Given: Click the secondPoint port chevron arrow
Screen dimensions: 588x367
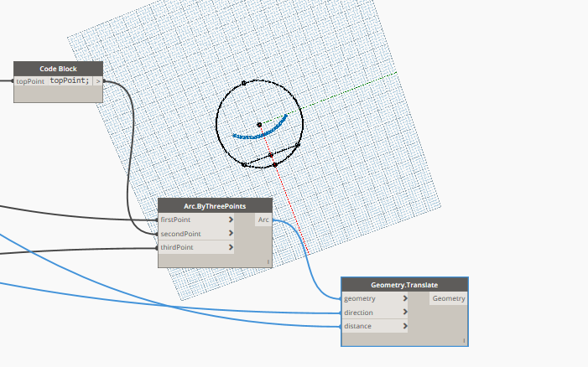Looking at the screenshot, I should coord(231,233).
